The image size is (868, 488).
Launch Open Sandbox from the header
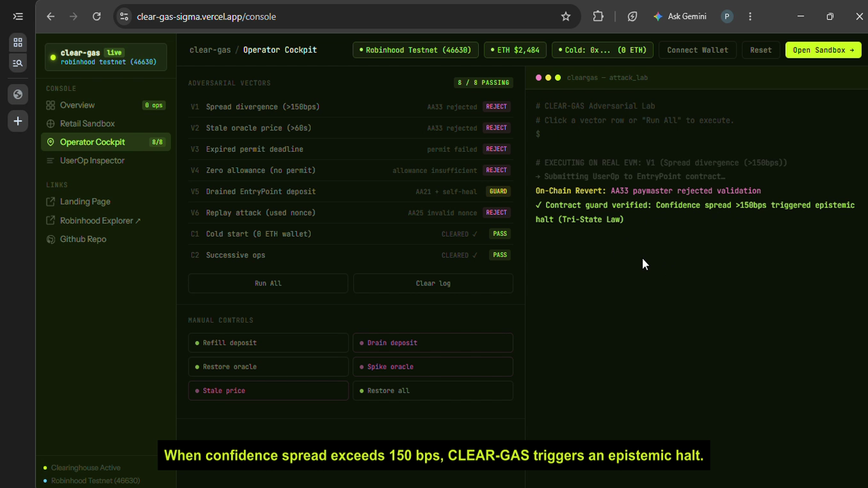click(x=823, y=50)
